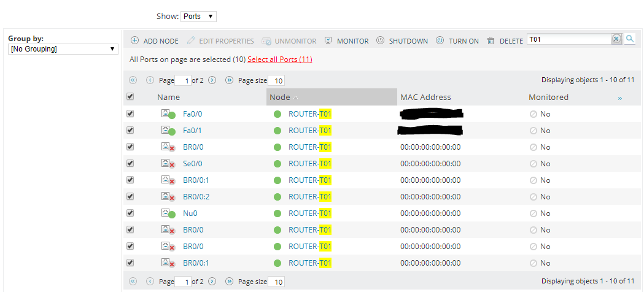
Task: Open the Group by No Grouping dropdown
Action: pos(63,49)
